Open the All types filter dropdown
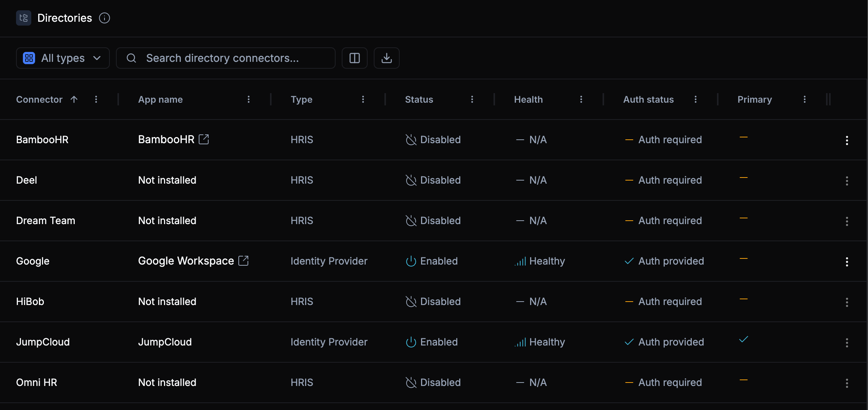 click(63, 58)
